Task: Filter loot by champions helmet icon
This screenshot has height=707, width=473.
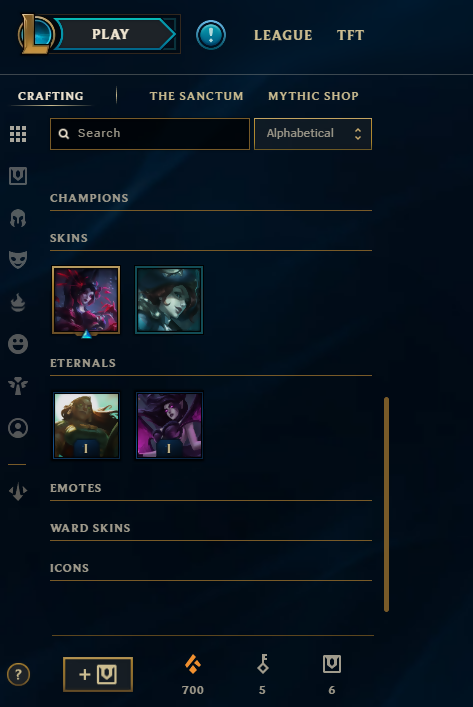Action: pos(18,218)
